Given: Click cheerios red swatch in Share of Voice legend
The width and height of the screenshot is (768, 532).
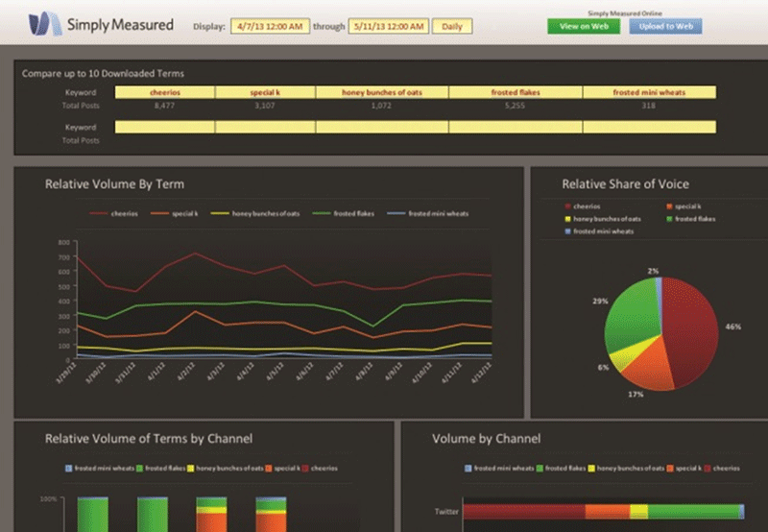Looking at the screenshot, I should click(x=567, y=206).
